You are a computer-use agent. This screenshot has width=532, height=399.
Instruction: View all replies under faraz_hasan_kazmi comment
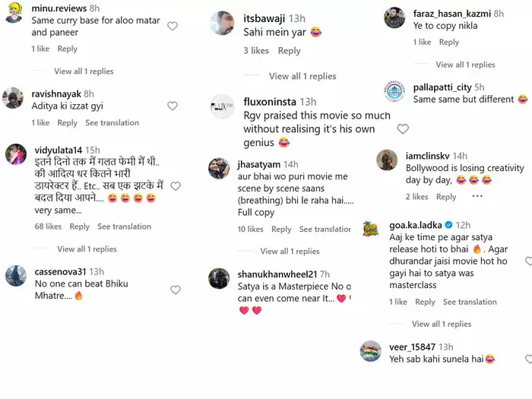[465, 65]
